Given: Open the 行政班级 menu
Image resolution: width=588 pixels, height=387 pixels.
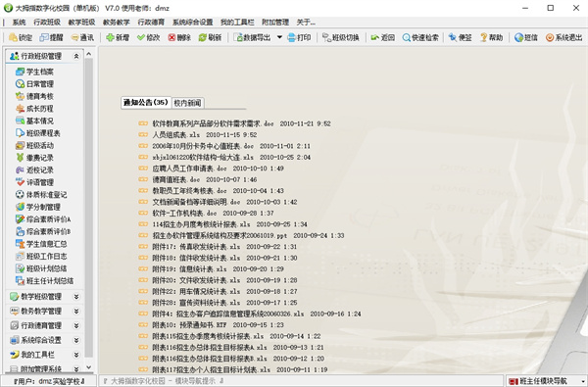Looking at the screenshot, I should point(47,23).
